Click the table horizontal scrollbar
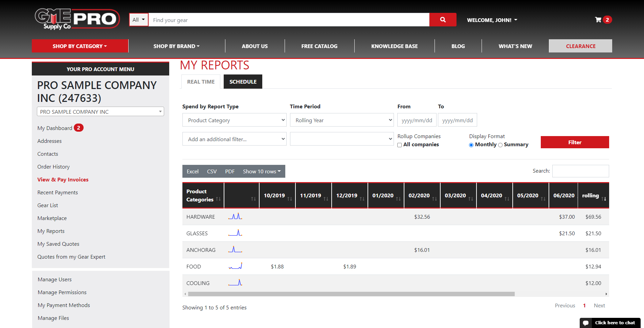Viewport: 644px width, 328px height. pos(351,294)
